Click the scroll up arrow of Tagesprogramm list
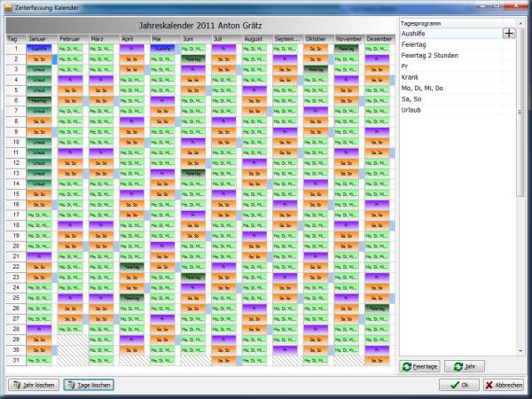The height and width of the screenshot is (399, 532). [520, 23]
